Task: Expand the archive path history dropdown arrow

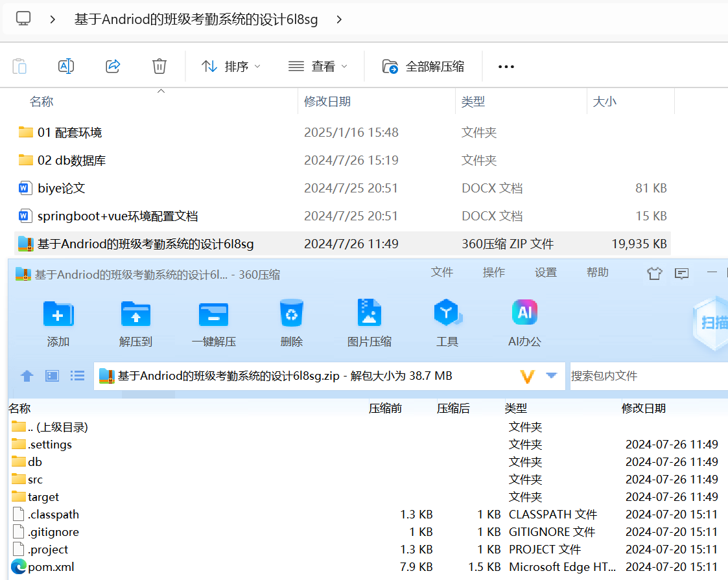Action: point(552,375)
